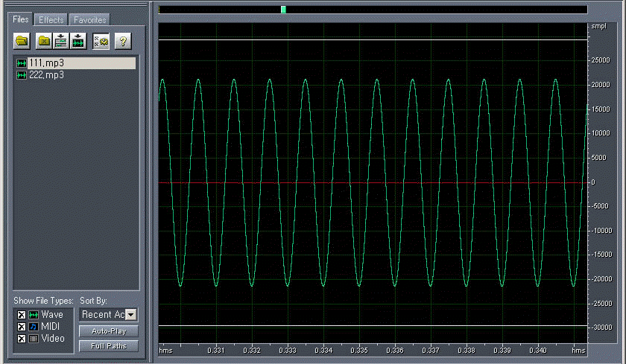626x364 pixels.
Task: Open file with the yellow folder icon
Action: (x=22, y=41)
